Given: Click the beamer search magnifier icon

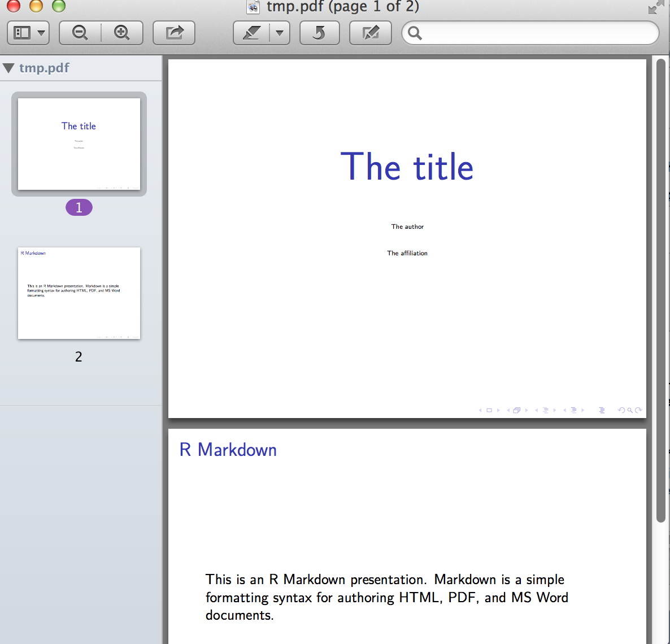Looking at the screenshot, I should pyautogui.click(x=630, y=410).
